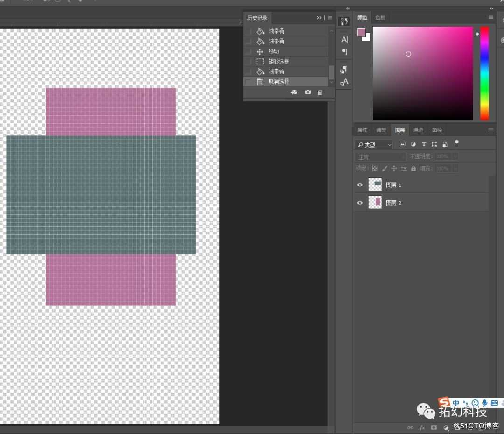Open the Character panel icon
This screenshot has width=504, height=434.
coord(344,40)
